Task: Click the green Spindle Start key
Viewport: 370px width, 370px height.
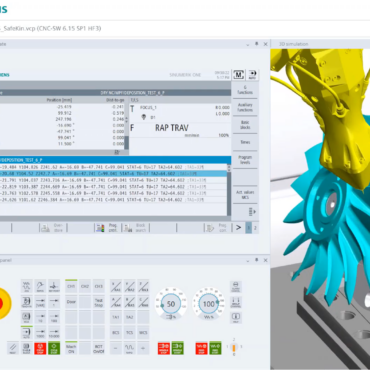Action: coord(178,348)
